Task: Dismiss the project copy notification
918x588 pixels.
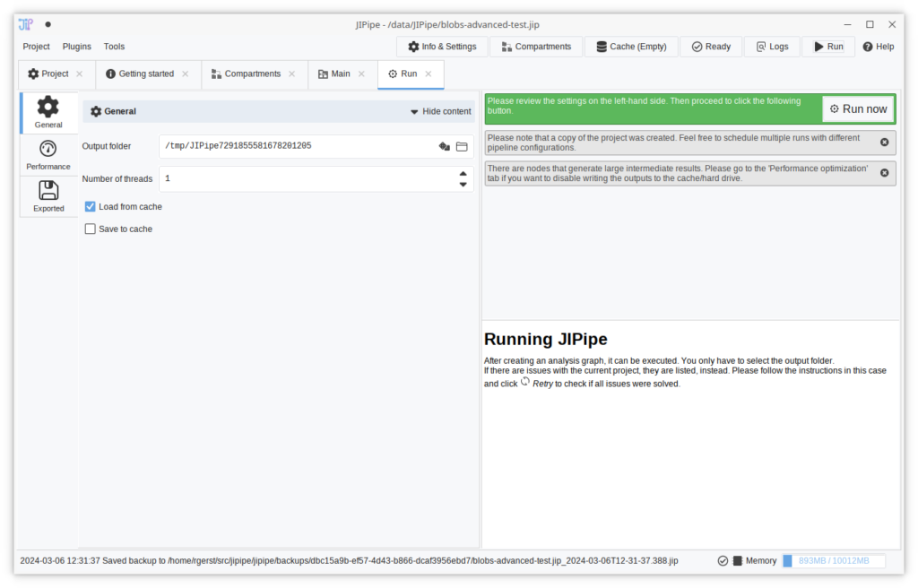Action: click(884, 143)
